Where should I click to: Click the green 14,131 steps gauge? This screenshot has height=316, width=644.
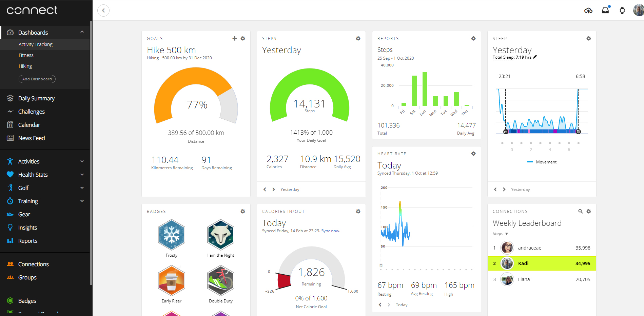310,95
